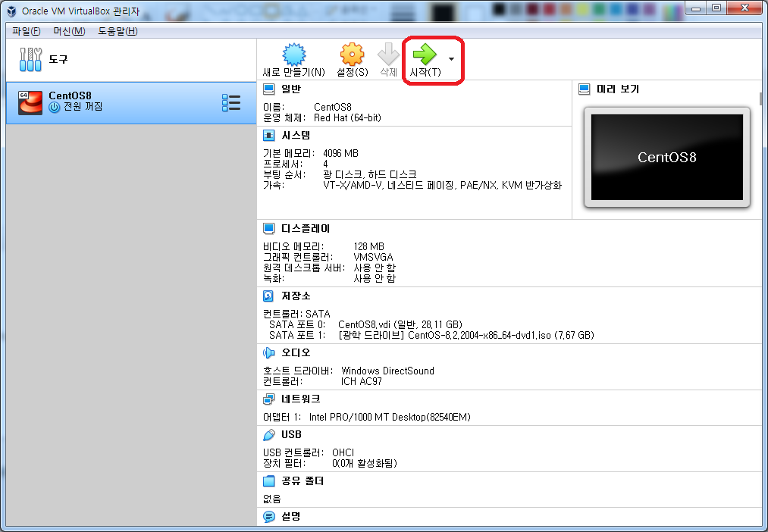This screenshot has height=532, width=768.
Task: Click the device filter count value
Action: point(365,463)
